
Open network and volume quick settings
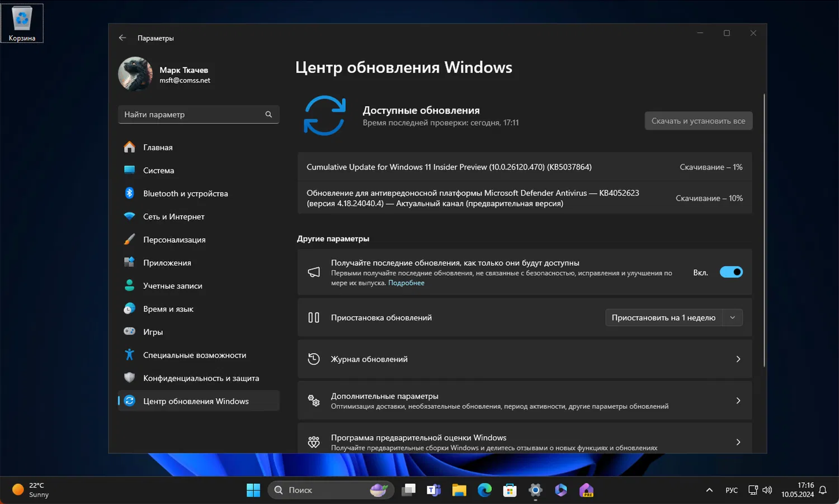[760, 490]
